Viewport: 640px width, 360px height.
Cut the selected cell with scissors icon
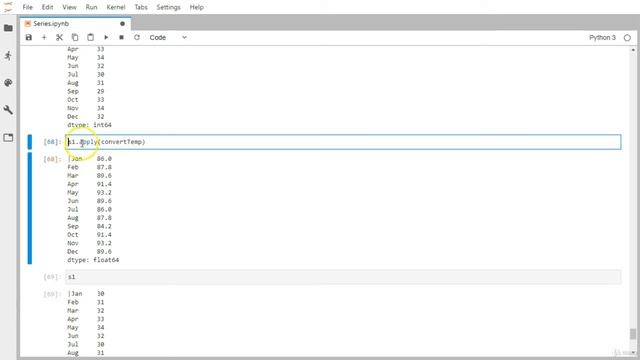point(60,38)
